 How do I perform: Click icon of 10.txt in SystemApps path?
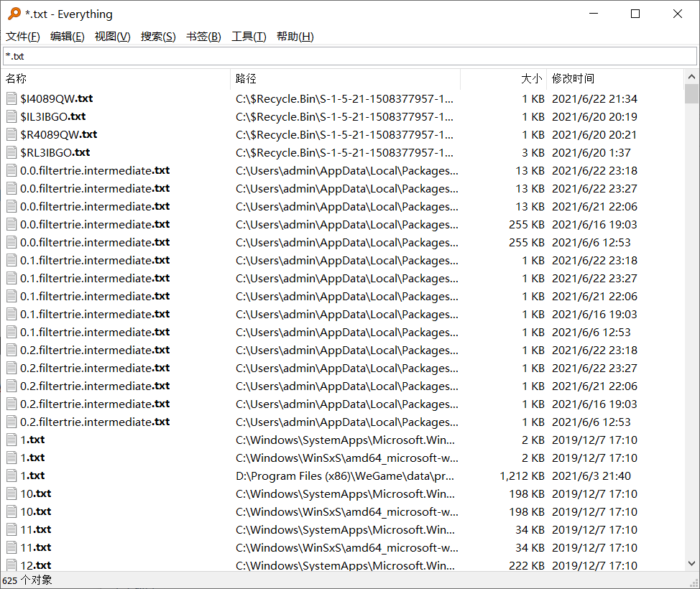click(x=11, y=493)
